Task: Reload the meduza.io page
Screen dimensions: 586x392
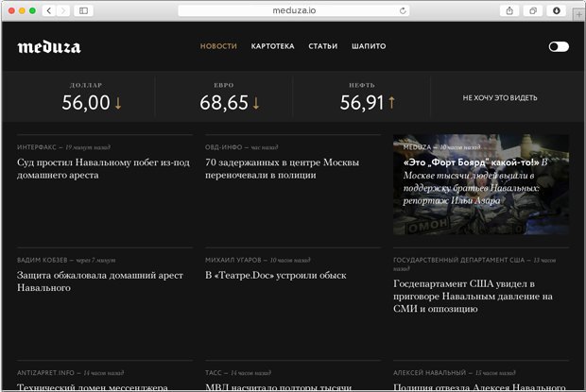Action: pyautogui.click(x=403, y=10)
